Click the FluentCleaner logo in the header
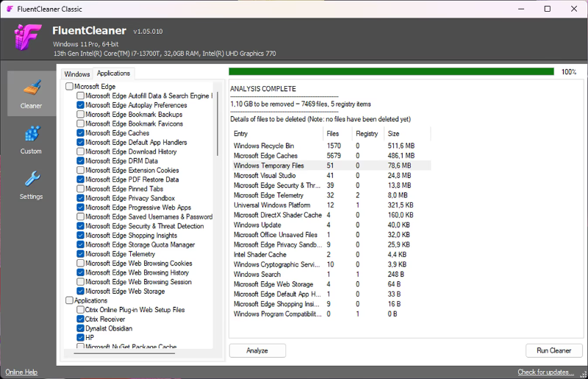This screenshot has height=379, width=588. tap(27, 38)
